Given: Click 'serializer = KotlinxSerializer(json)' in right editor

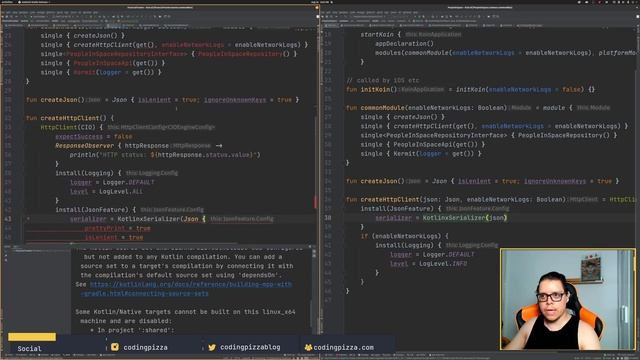Looking at the screenshot, I should click(x=441, y=218).
